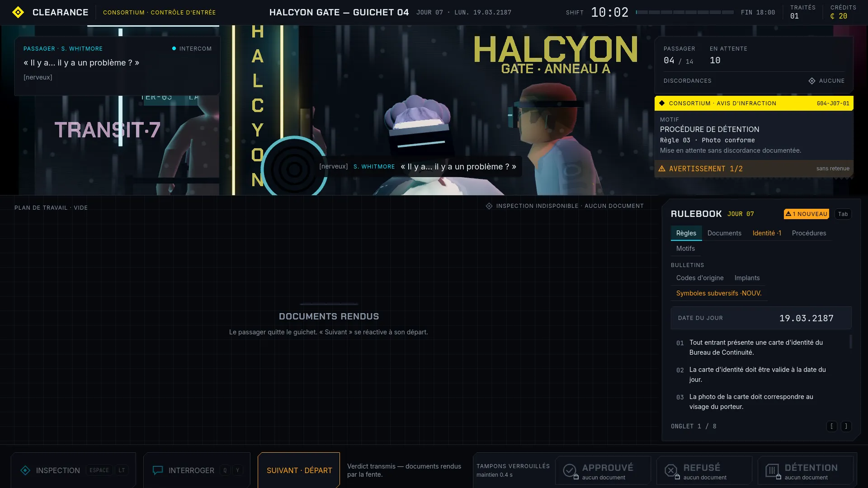Click the Interroger speech bubble icon
Screen dimensions: 868x488
tap(158, 470)
